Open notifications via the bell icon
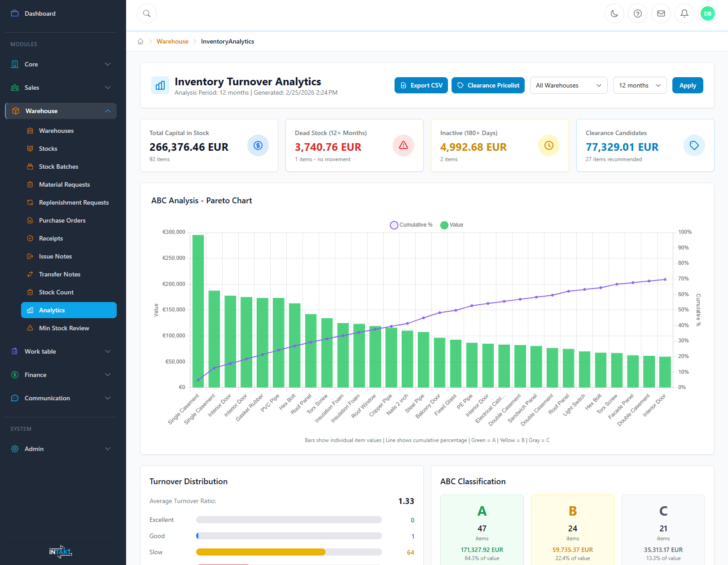This screenshot has width=728, height=565. coord(684,13)
